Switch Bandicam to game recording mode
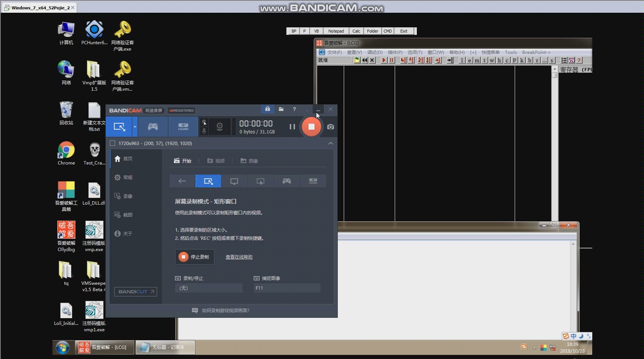644x359 pixels. (x=153, y=127)
